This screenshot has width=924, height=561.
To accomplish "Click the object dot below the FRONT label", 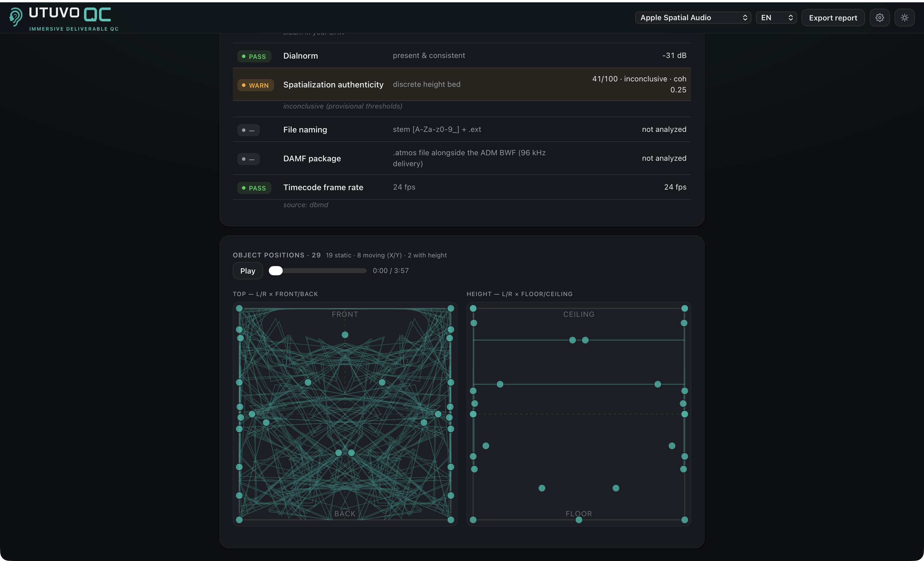I will coord(345,335).
